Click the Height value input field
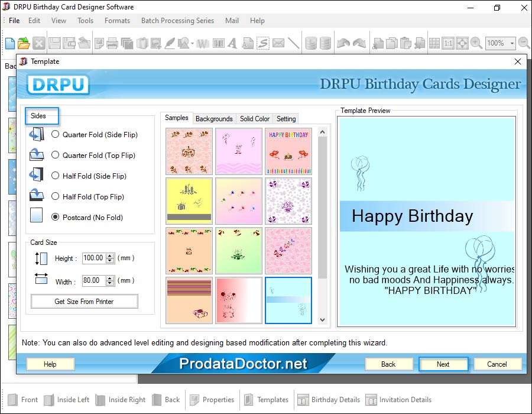The width and height of the screenshot is (532, 414). [x=94, y=258]
